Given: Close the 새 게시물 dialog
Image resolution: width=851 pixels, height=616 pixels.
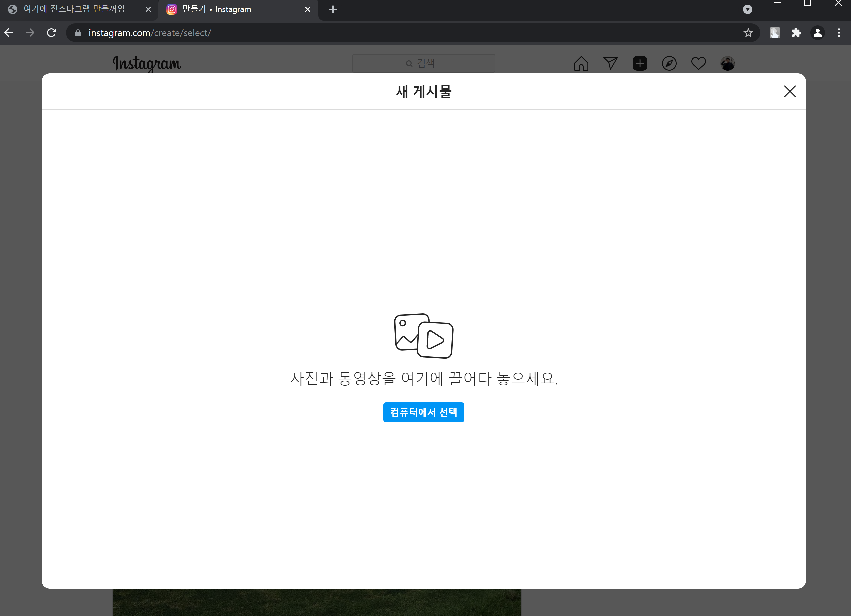Looking at the screenshot, I should [x=789, y=91].
